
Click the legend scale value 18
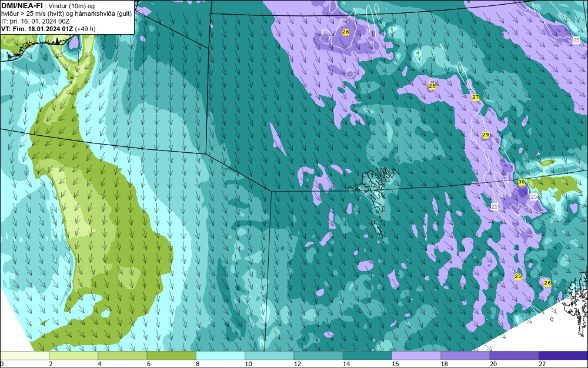pyautogui.click(x=445, y=364)
